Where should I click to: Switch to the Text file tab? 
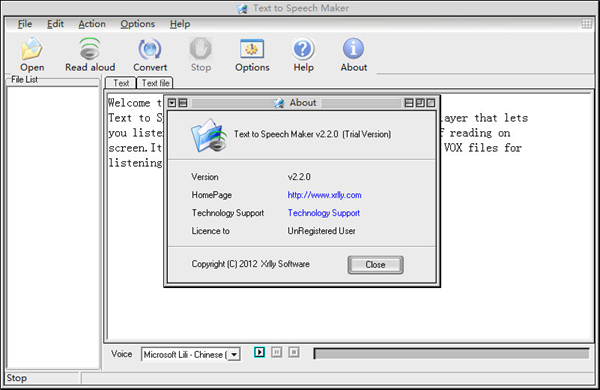[155, 83]
